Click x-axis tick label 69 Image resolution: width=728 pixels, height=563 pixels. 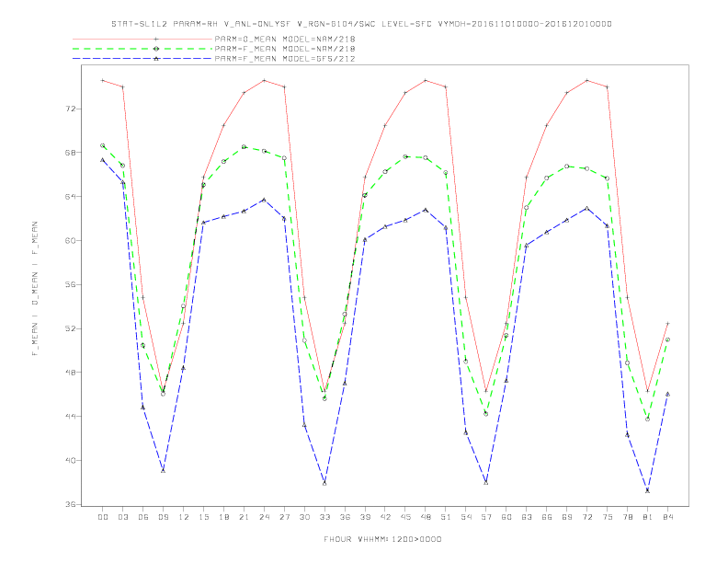[x=567, y=517]
